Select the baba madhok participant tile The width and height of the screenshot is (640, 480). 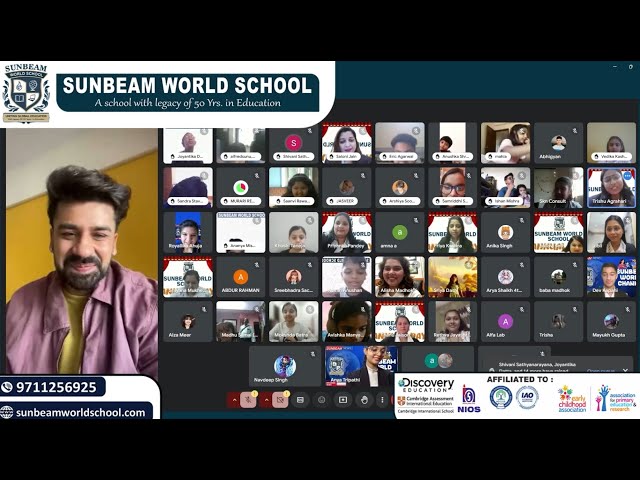558,277
